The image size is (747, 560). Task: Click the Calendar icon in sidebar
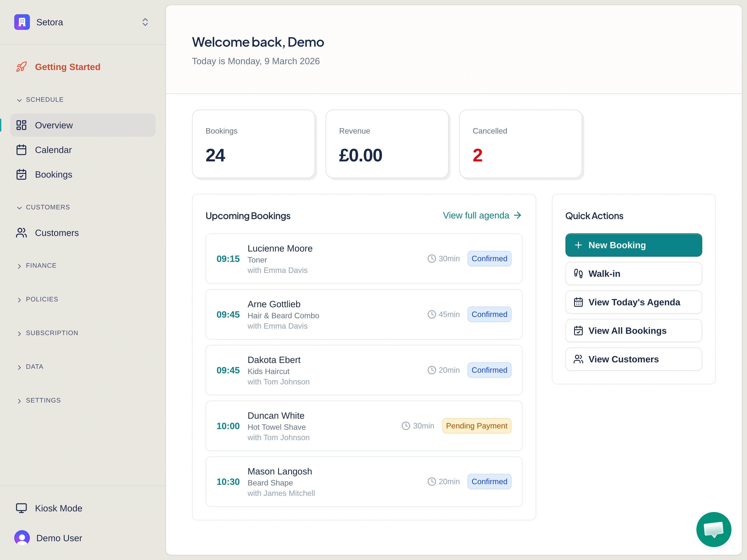pos(21,150)
